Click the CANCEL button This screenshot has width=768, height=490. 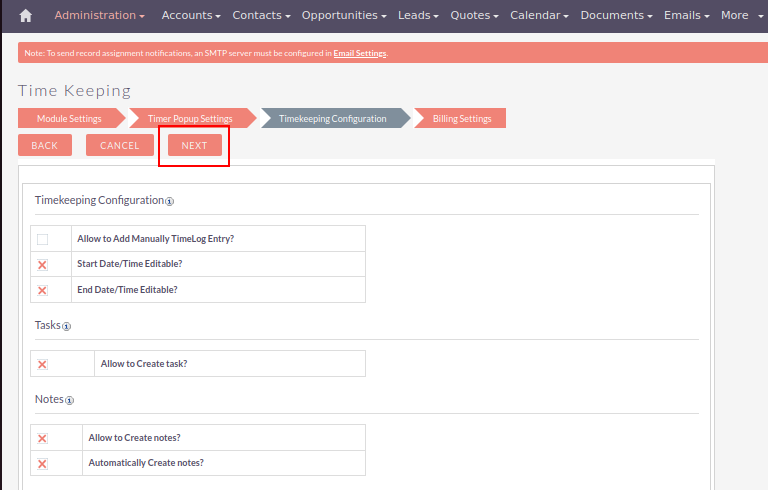(x=120, y=146)
